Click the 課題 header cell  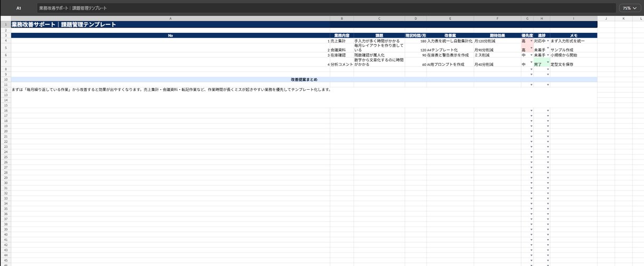pyautogui.click(x=379, y=35)
